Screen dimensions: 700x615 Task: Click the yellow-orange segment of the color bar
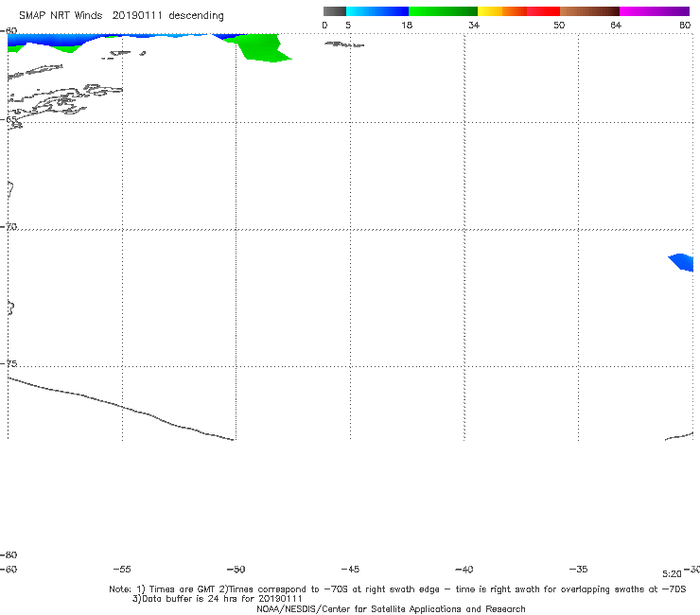coord(502,11)
